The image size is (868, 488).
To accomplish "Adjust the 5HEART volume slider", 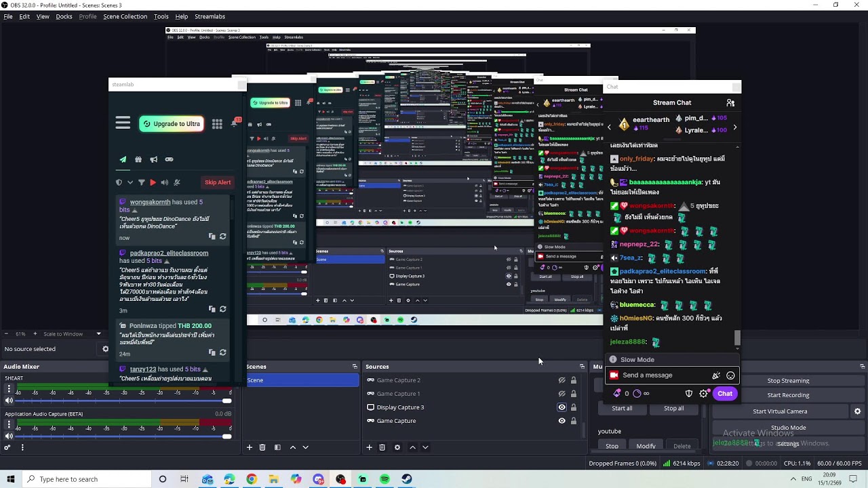I will point(123,401).
